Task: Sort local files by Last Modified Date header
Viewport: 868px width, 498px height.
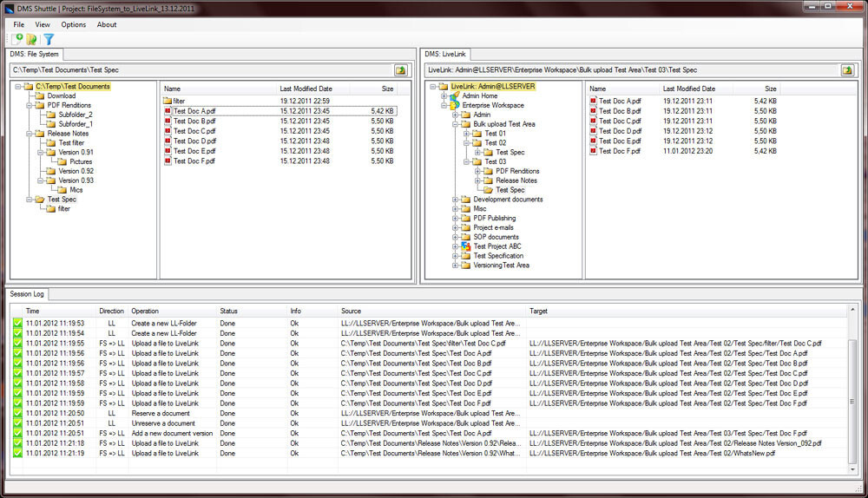Action: [315, 88]
